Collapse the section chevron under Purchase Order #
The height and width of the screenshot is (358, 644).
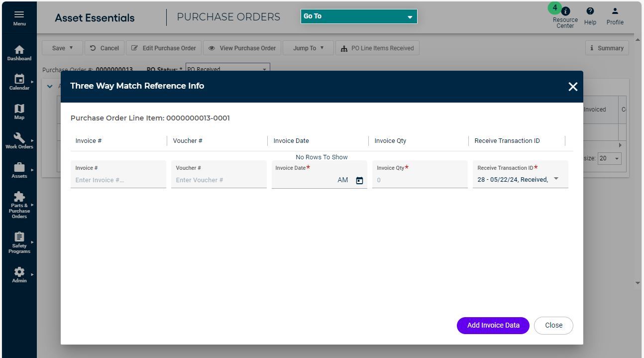50,86
